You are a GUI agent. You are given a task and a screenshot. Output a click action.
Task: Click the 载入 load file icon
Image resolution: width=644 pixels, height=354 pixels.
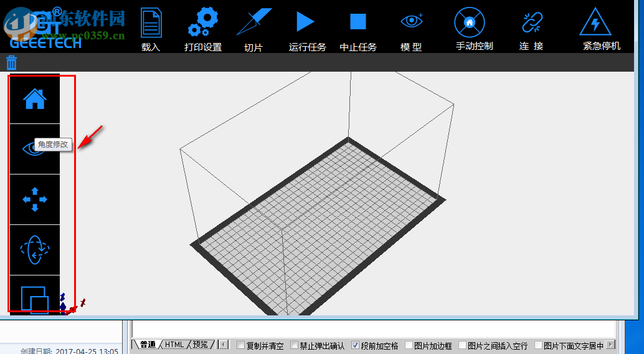click(x=151, y=24)
